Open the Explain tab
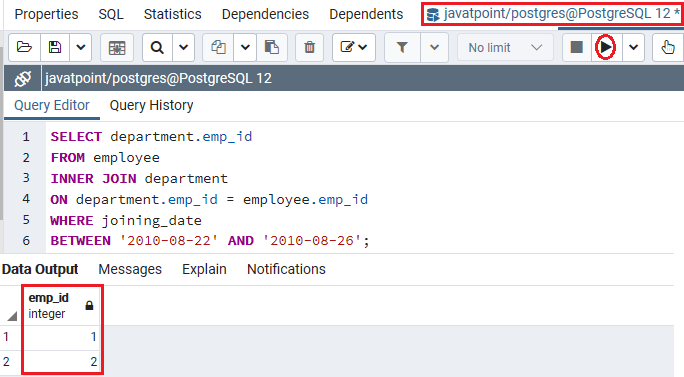This screenshot has width=684, height=377. tap(204, 269)
